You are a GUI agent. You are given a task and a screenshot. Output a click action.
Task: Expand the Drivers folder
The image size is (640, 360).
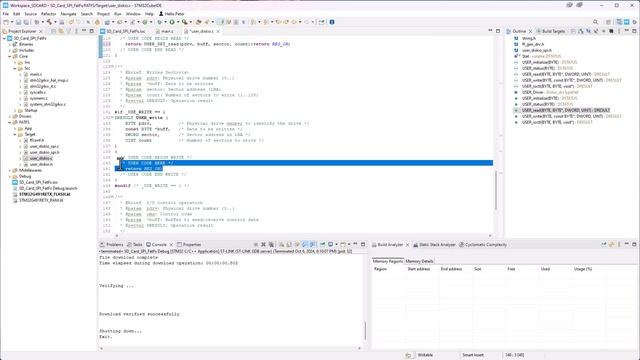(9, 116)
